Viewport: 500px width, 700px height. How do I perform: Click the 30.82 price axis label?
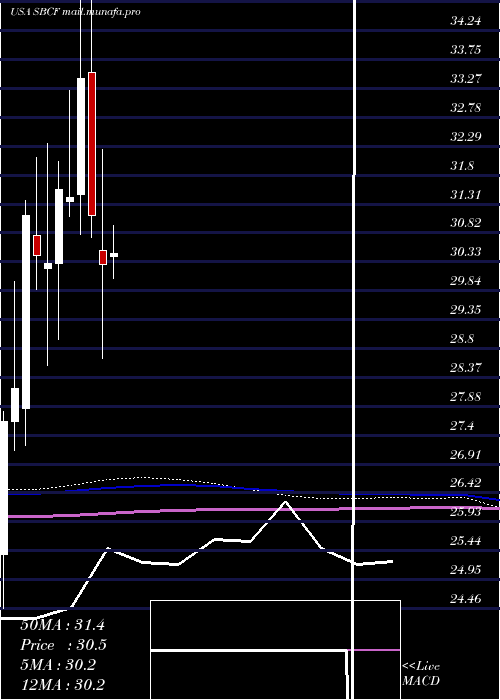click(x=466, y=223)
